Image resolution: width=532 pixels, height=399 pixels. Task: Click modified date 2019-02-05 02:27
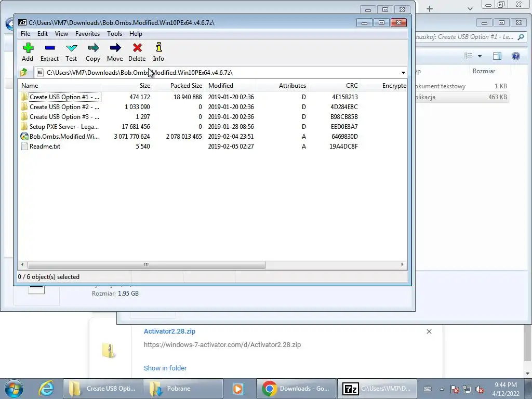231,147
